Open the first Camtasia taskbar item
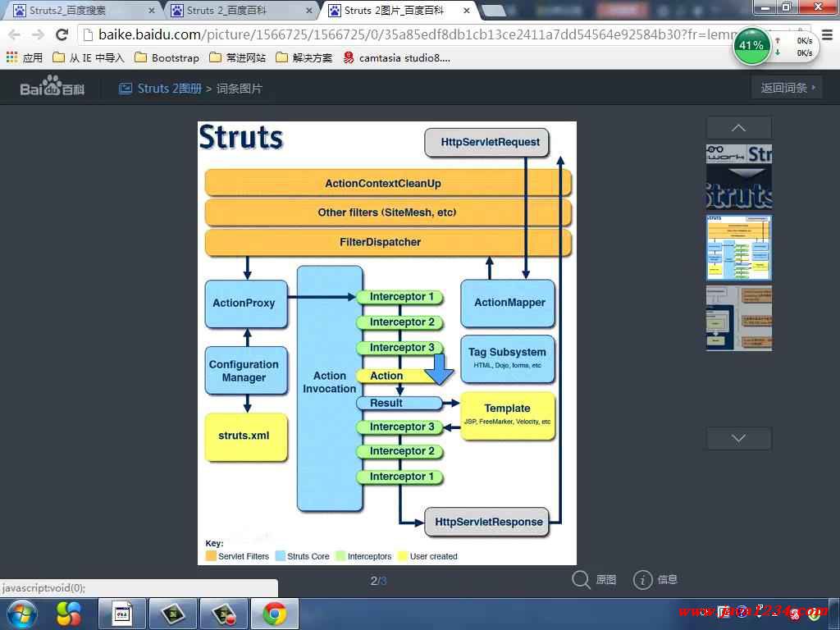This screenshot has width=840, height=630. coord(172,614)
